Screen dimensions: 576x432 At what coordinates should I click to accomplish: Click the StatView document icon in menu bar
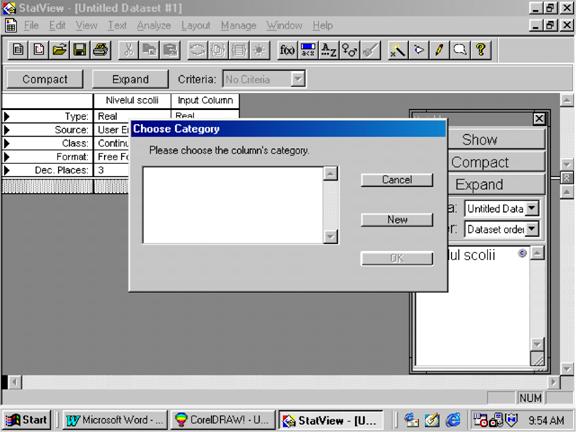click(11, 25)
